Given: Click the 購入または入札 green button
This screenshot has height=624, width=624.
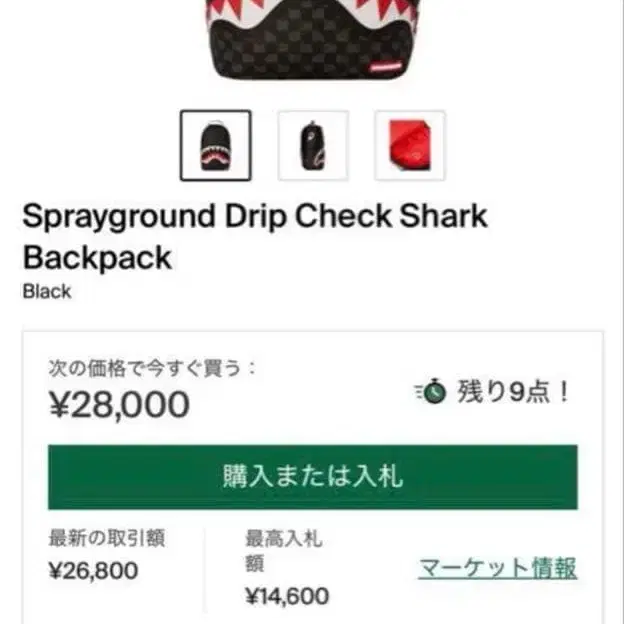Looking at the screenshot, I should [313, 477].
